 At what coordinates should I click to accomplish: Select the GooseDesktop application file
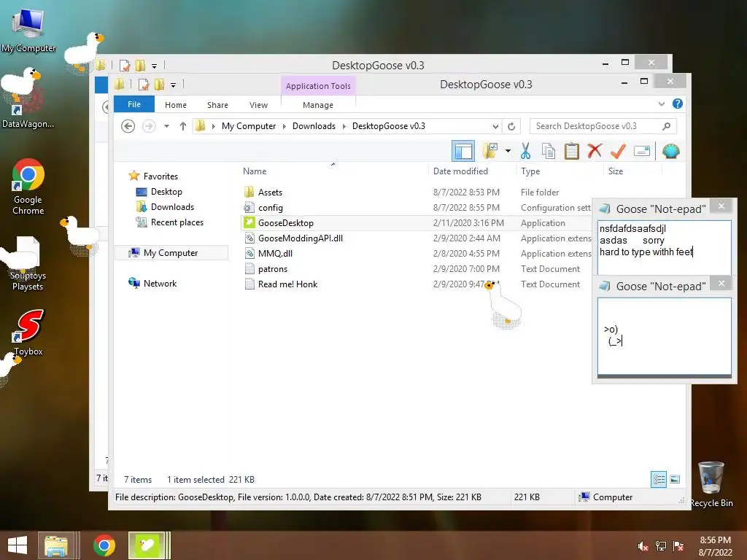[x=286, y=223]
